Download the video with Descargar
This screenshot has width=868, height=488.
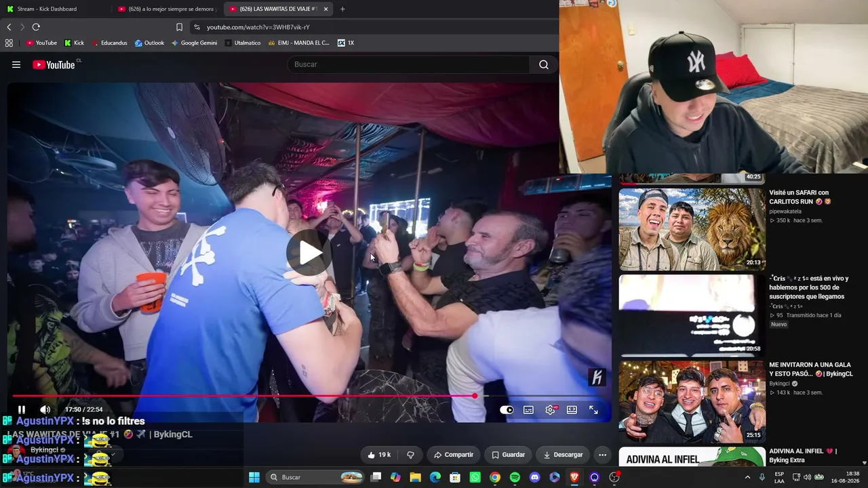point(563,455)
